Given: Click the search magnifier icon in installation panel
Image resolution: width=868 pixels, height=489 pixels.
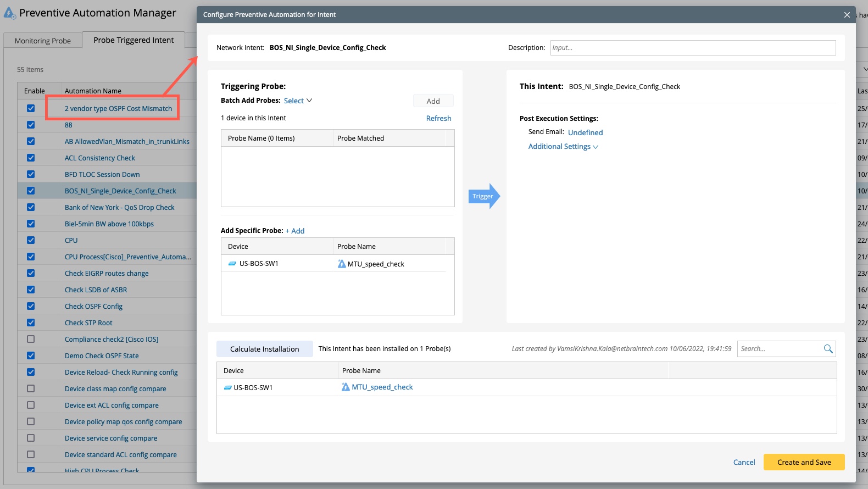Looking at the screenshot, I should [x=828, y=349].
